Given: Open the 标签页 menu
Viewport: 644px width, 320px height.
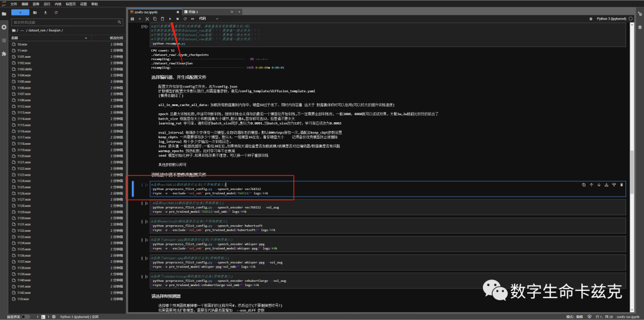Looking at the screenshot, I should 70,4.
